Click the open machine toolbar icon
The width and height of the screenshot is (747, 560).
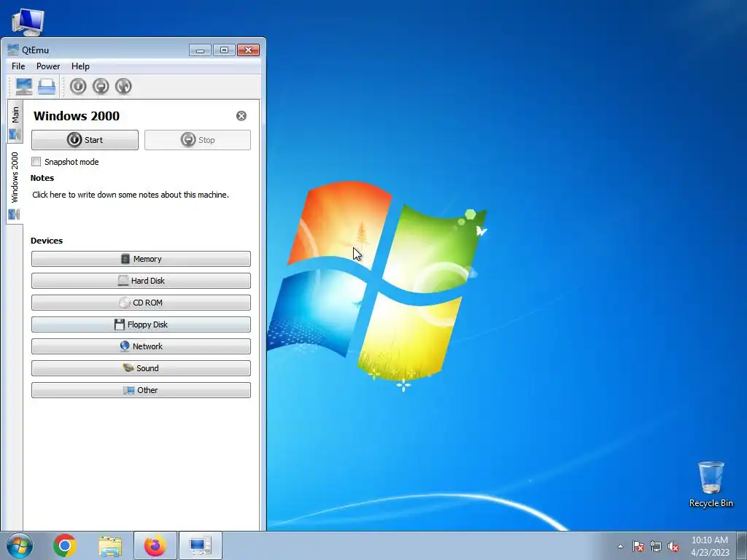pos(47,86)
